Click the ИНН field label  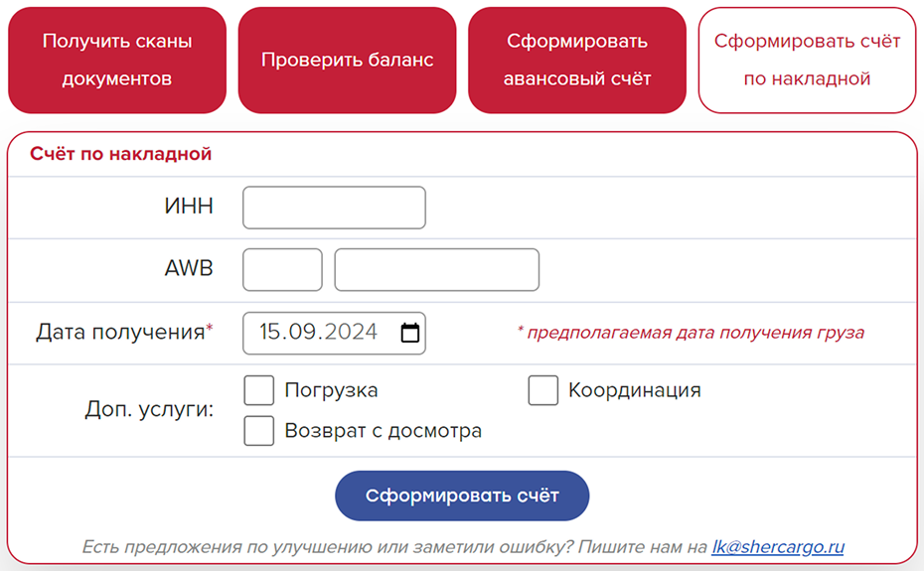point(189,208)
